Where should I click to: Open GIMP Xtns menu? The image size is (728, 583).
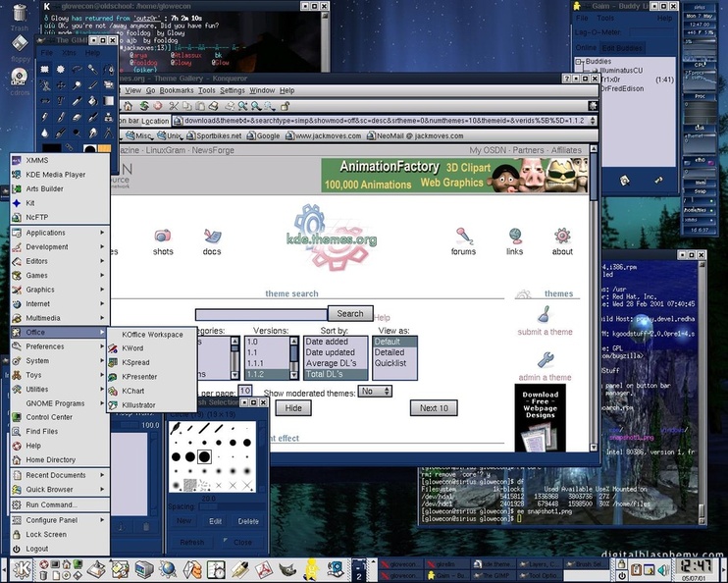click(x=69, y=53)
